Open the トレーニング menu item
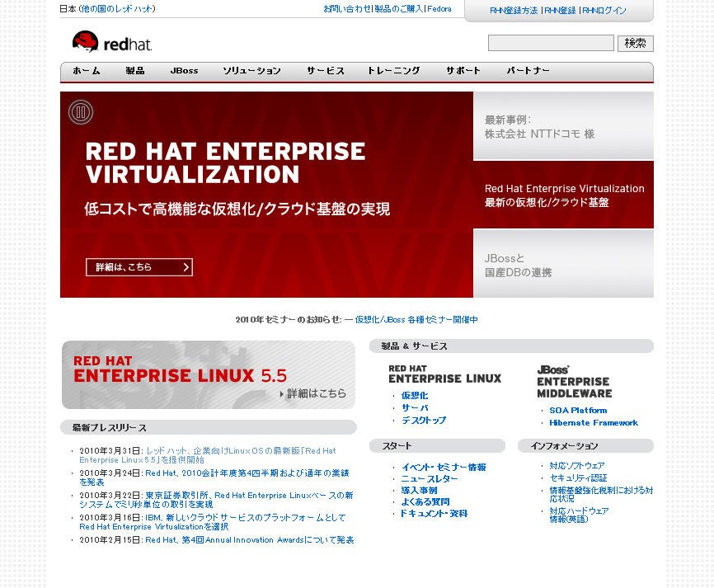 click(394, 71)
